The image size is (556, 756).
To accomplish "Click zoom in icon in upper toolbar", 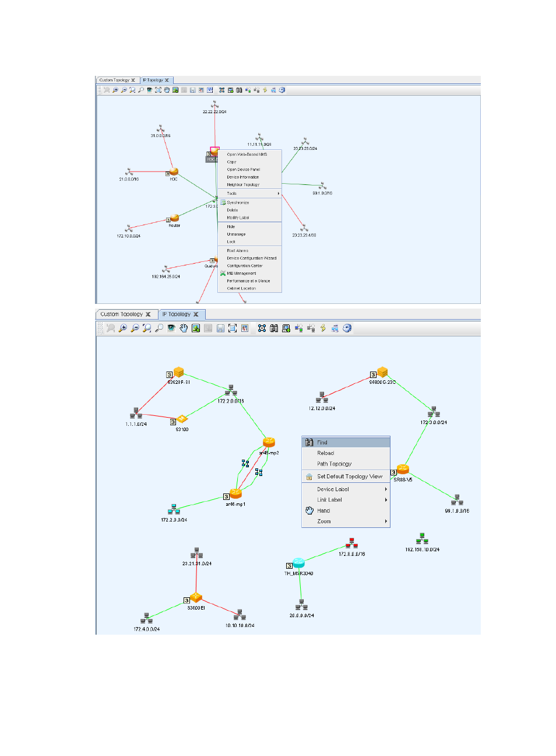I will [x=115, y=90].
